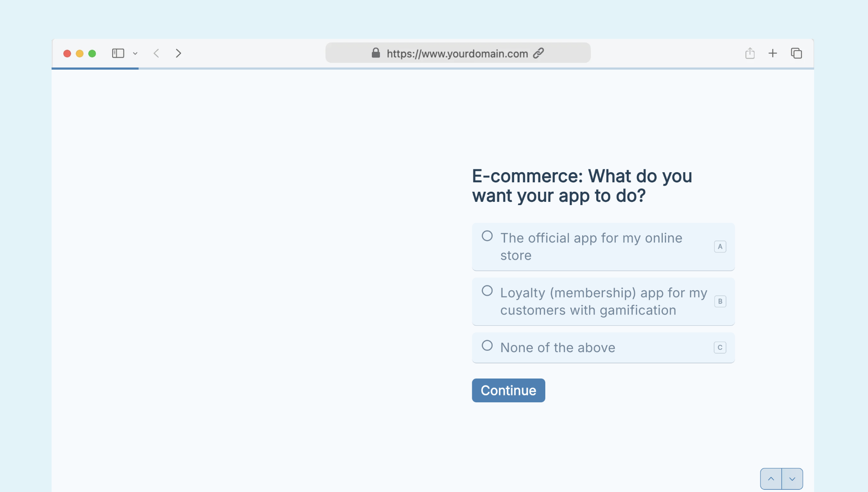Screen dimensions: 868x492
Task: Add a new tab with plus icon
Action: tap(773, 53)
